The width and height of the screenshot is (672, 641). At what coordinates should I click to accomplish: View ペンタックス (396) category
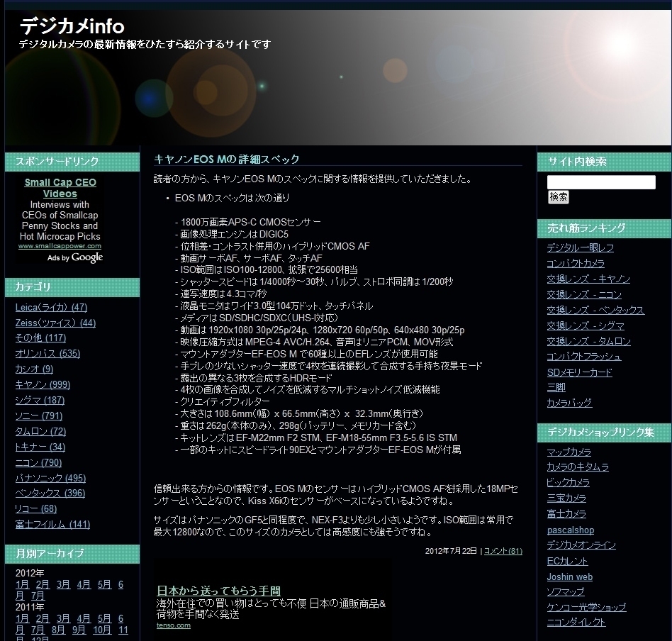click(50, 493)
